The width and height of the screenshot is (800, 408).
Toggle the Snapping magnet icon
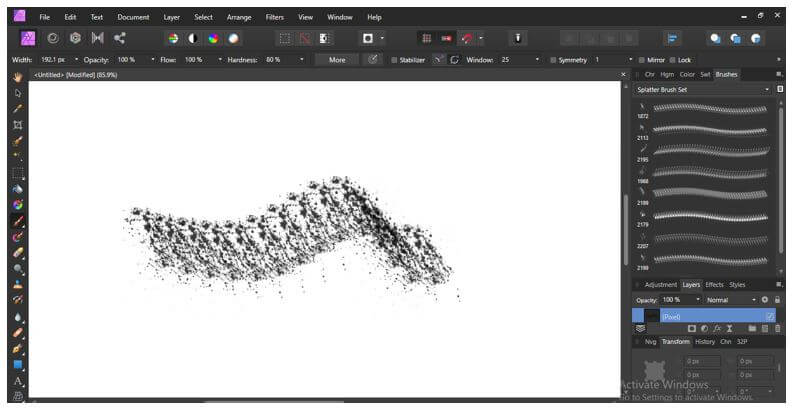[x=466, y=38]
